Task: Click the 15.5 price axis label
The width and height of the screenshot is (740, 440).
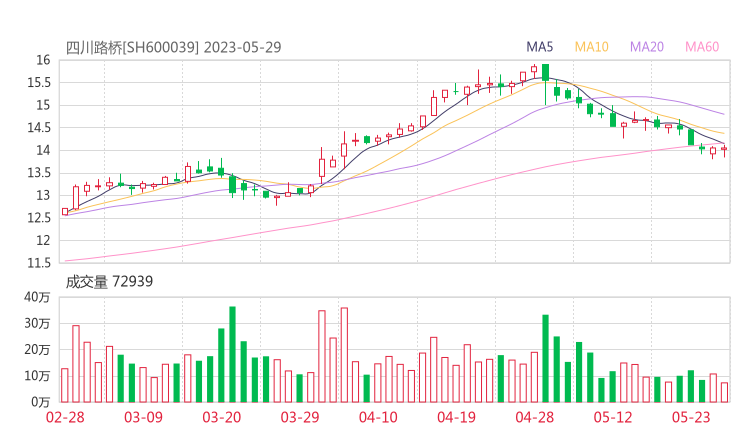Action: tap(39, 83)
